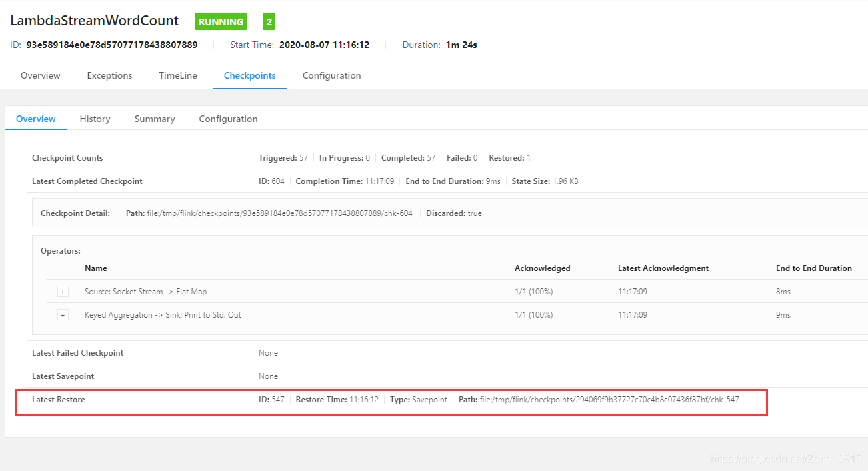868x471 pixels.
Task: Click the green task count badge showing 2
Action: click(269, 21)
